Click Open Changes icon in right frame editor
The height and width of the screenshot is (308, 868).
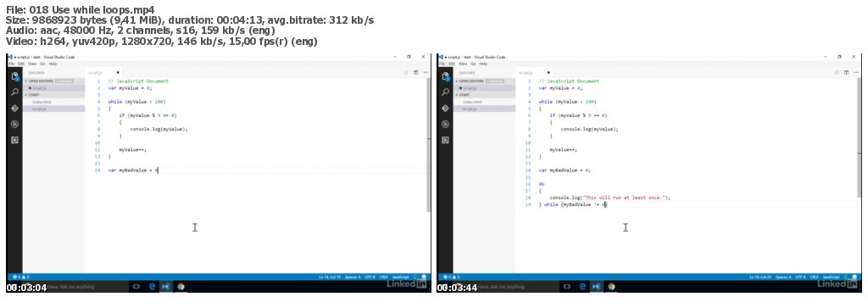[x=837, y=72]
